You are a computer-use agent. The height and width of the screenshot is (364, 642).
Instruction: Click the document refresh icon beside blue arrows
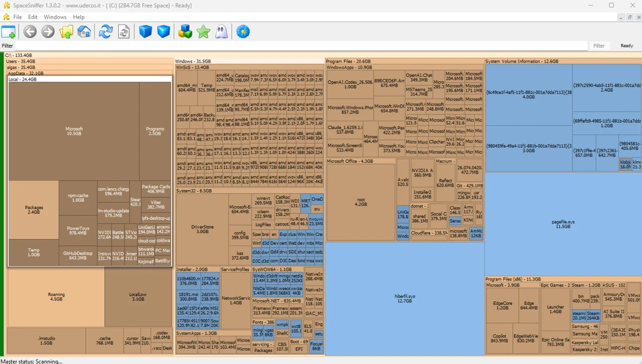[123, 32]
